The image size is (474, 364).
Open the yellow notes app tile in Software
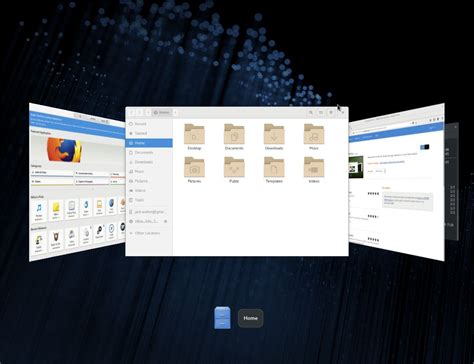tap(56, 210)
